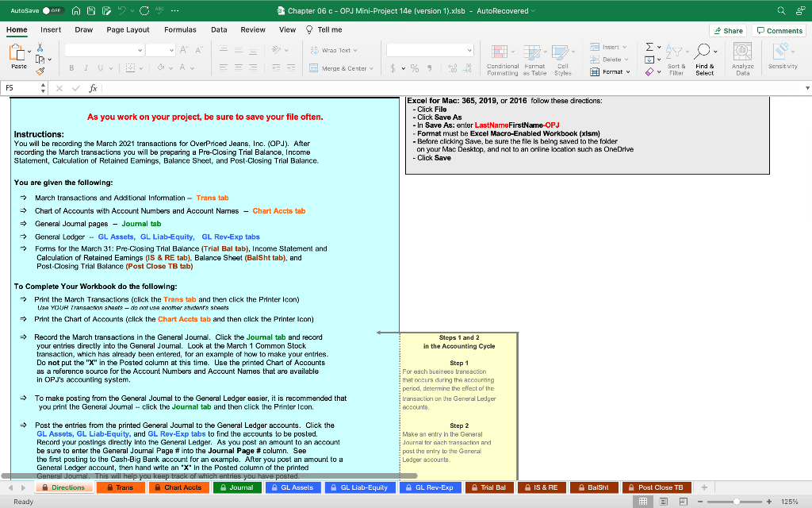Click the Name Box showing F5
This screenshot has width=812, height=508.
click(x=16, y=90)
